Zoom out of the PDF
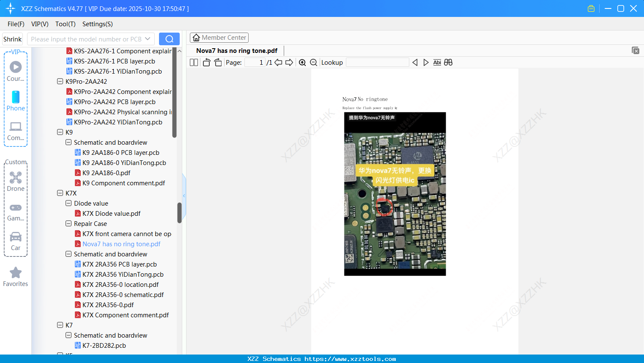 click(x=313, y=63)
